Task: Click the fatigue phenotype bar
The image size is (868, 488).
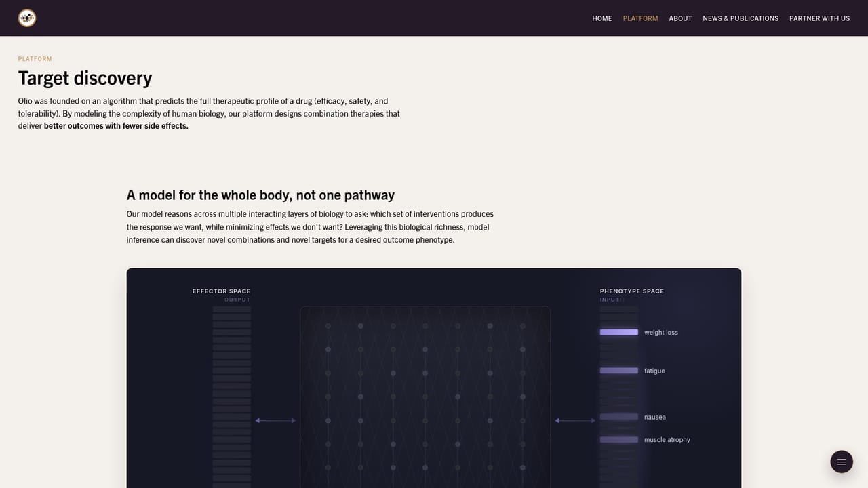Action: pos(619,371)
